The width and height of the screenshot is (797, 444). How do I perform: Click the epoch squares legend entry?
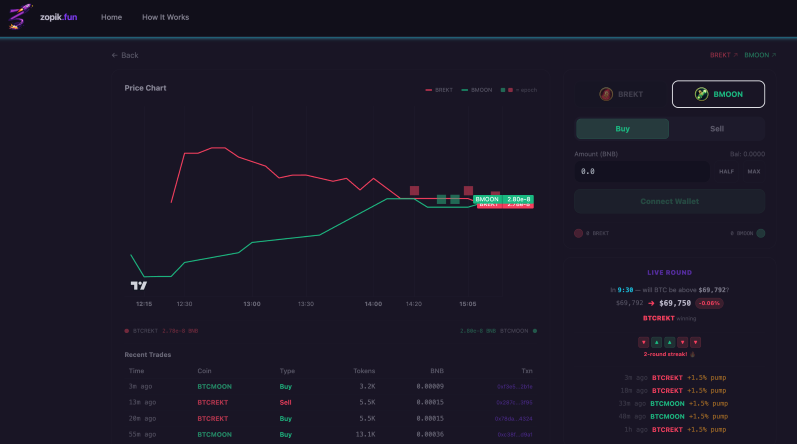tap(518, 90)
